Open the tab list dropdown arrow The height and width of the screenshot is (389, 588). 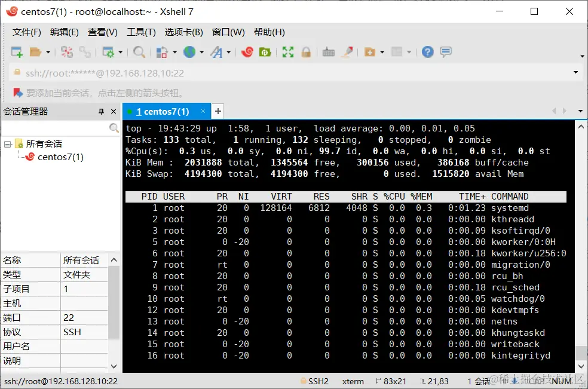coord(580,111)
